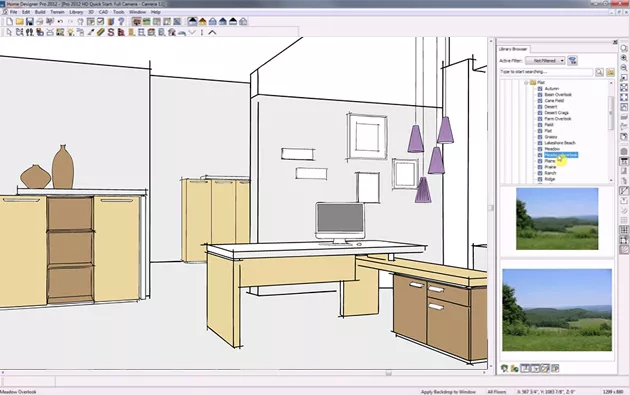Select the Prairie backdrop item
This screenshot has width=630, height=395.
(x=550, y=167)
